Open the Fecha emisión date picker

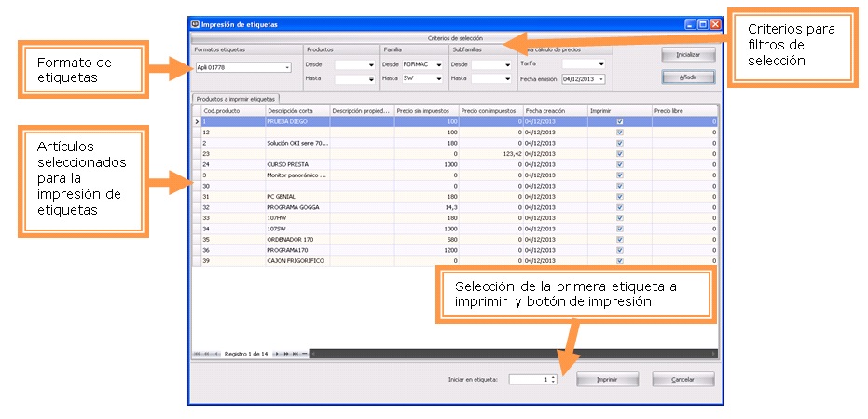(601, 79)
